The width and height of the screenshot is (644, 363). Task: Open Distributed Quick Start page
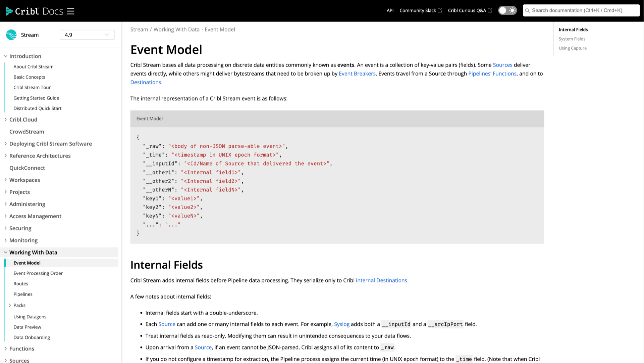[x=38, y=108]
